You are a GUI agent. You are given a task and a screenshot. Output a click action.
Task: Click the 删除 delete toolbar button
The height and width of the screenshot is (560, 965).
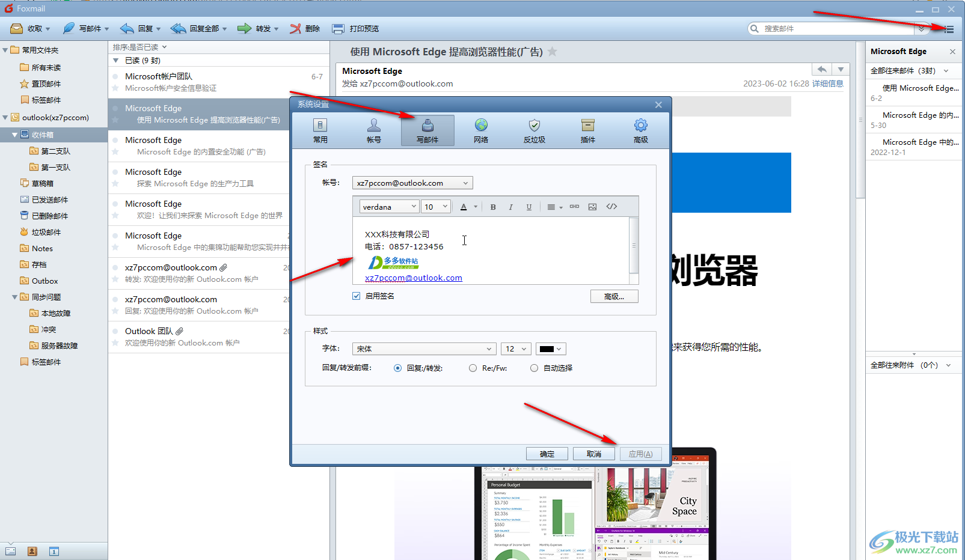(x=305, y=28)
